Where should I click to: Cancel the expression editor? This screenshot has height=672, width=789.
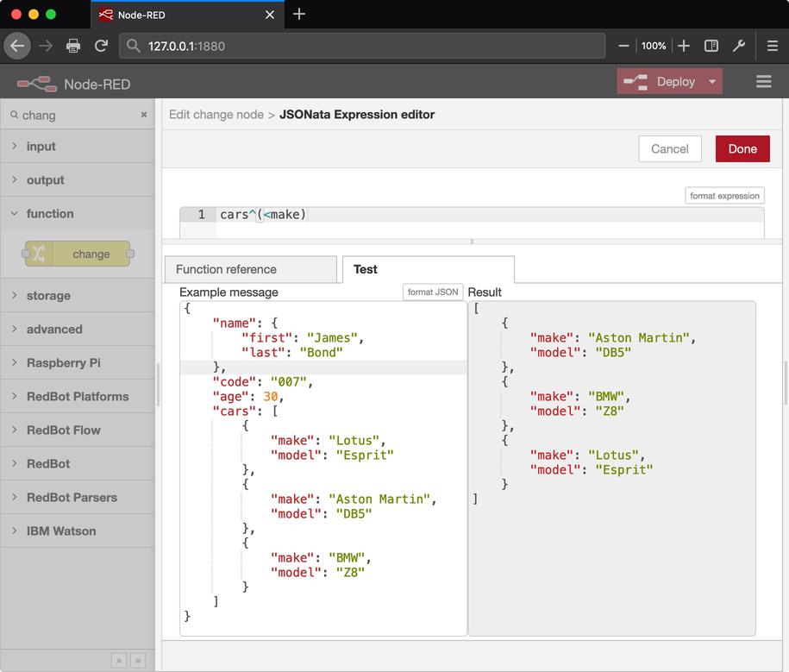point(670,149)
